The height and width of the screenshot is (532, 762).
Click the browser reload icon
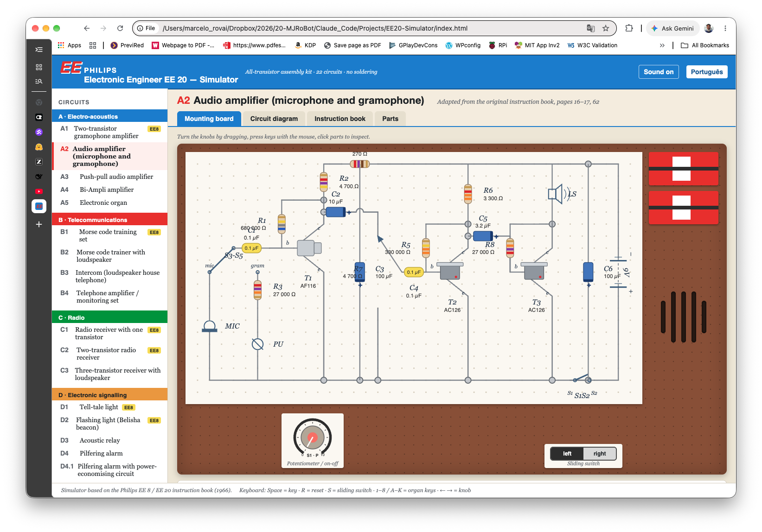click(120, 28)
